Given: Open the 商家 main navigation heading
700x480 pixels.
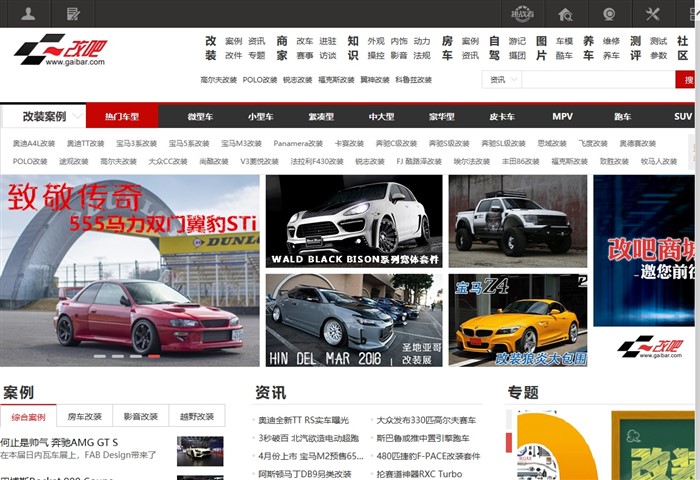Looking at the screenshot, I should coord(282,48).
